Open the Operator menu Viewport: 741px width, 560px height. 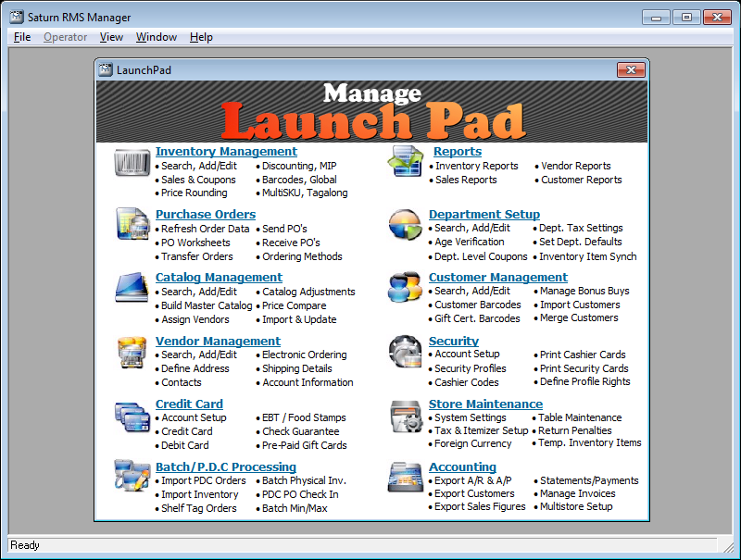tap(65, 37)
